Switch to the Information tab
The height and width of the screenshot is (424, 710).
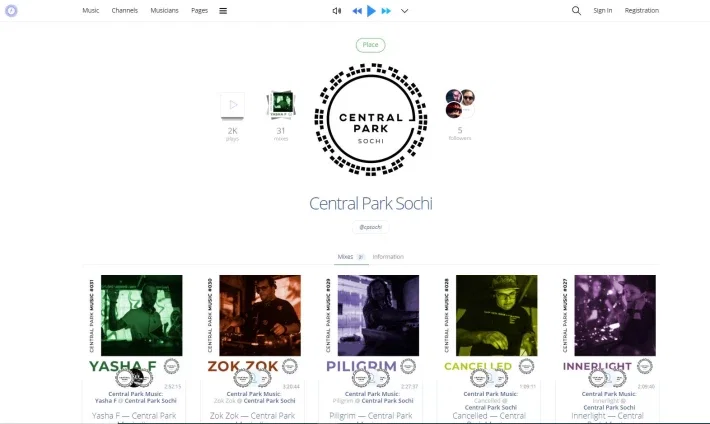pyautogui.click(x=388, y=256)
